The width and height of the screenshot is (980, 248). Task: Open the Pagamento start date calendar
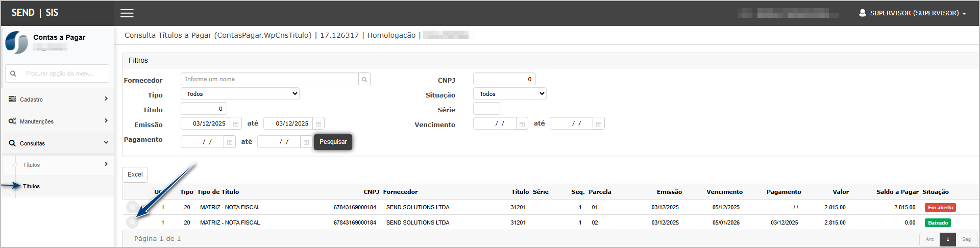click(230, 142)
